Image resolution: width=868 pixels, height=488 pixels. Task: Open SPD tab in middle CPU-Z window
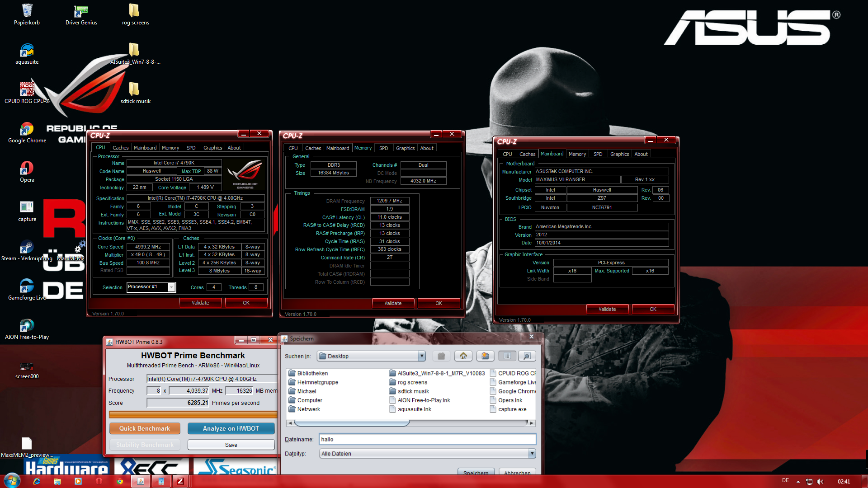click(383, 148)
